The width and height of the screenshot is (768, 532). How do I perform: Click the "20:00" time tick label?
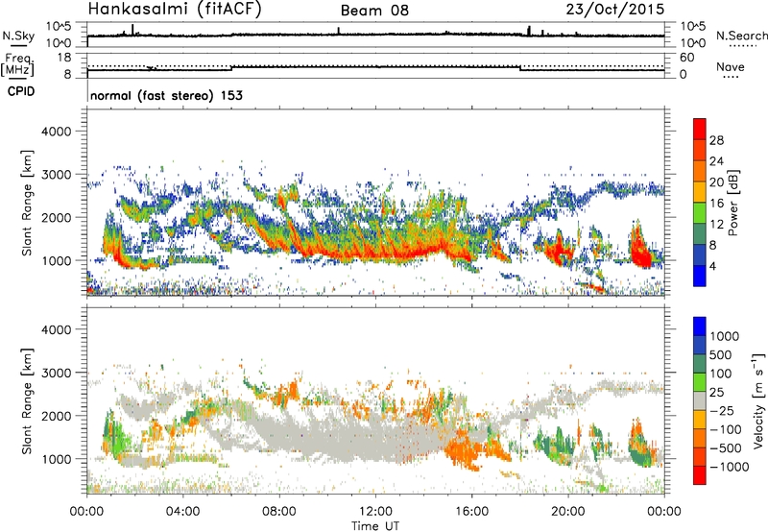point(567,512)
